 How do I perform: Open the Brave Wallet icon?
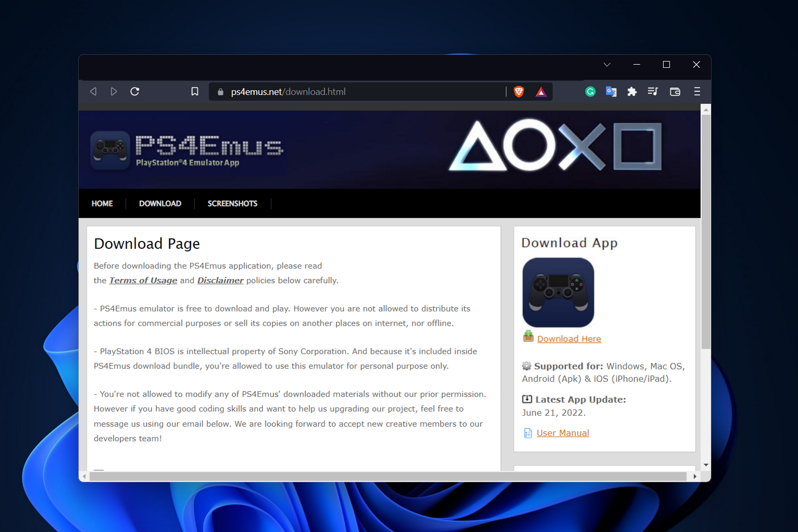[675, 91]
